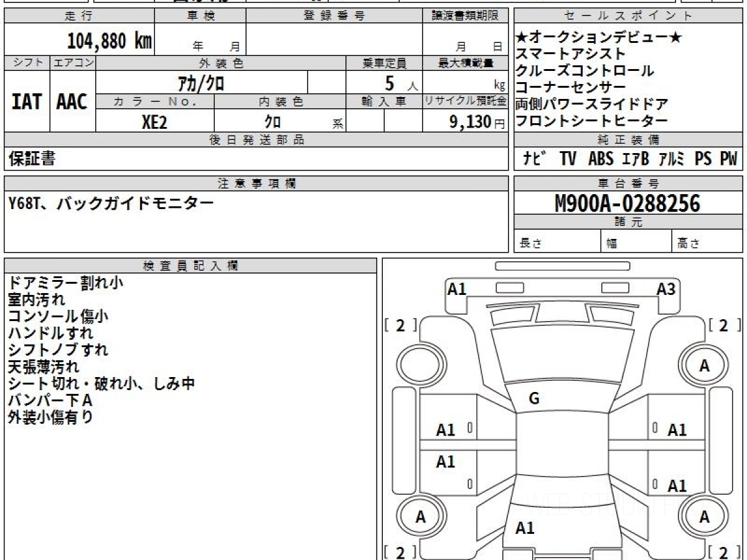Select seating capacity value 5 人
The height and width of the screenshot is (560, 747).
tap(402, 82)
